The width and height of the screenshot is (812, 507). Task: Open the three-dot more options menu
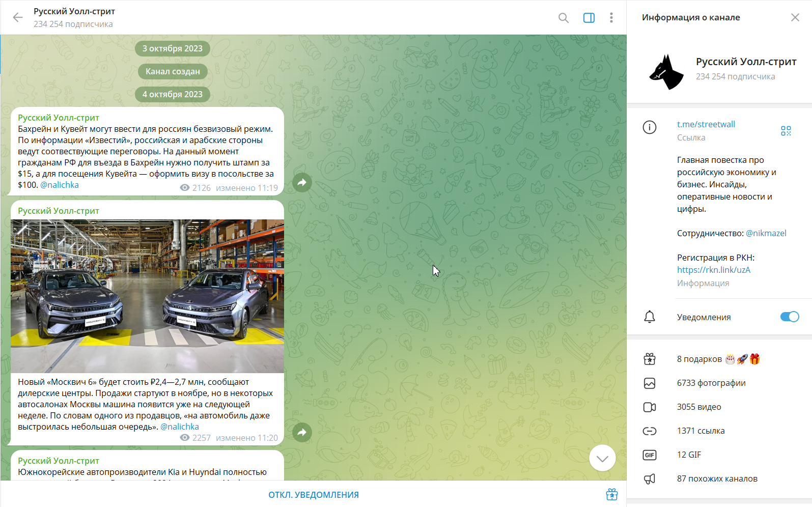(x=611, y=18)
